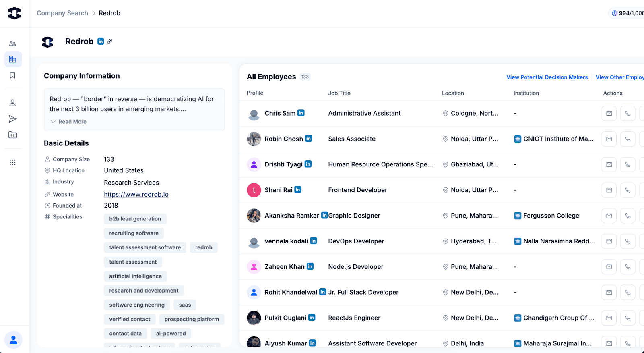Select the redrob speciality tag
Image resolution: width=644 pixels, height=353 pixels.
(x=204, y=247)
